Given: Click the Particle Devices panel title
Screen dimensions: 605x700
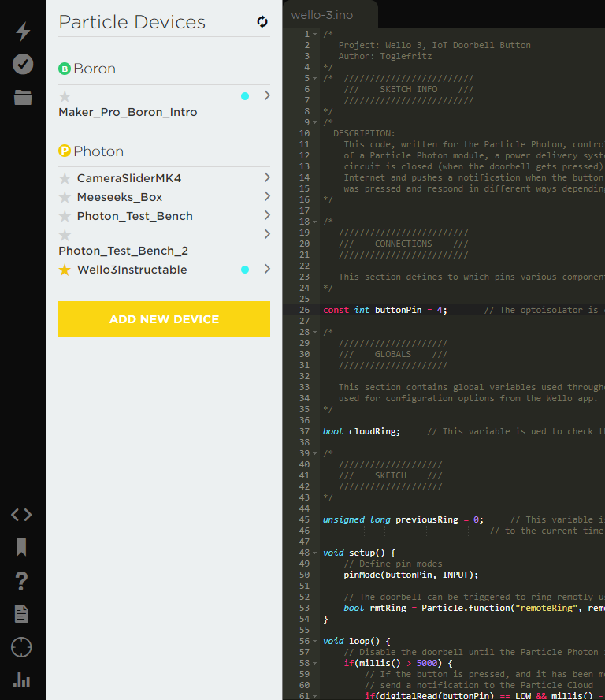Looking at the screenshot, I should pyautogui.click(x=132, y=22).
